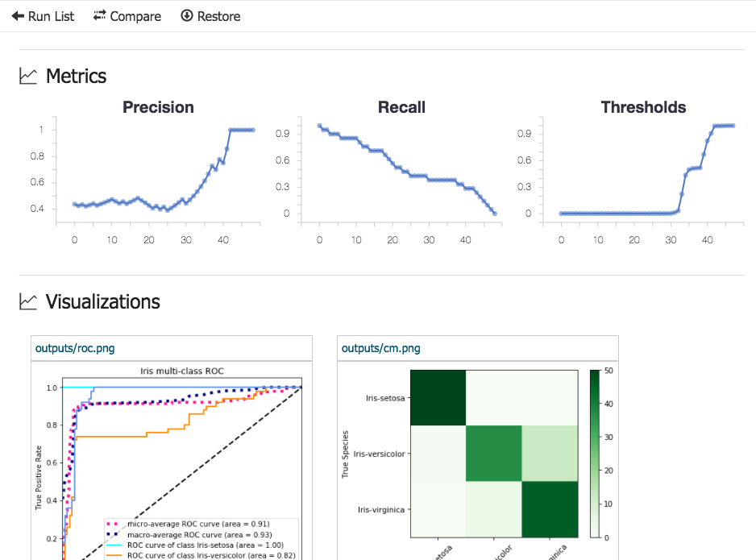Click the confusion matrix green colorbar

(595, 454)
